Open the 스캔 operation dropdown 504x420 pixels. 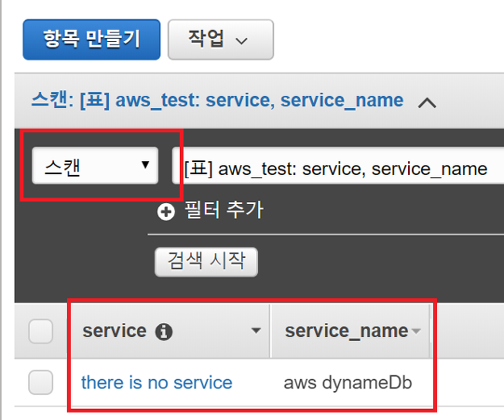(95, 165)
